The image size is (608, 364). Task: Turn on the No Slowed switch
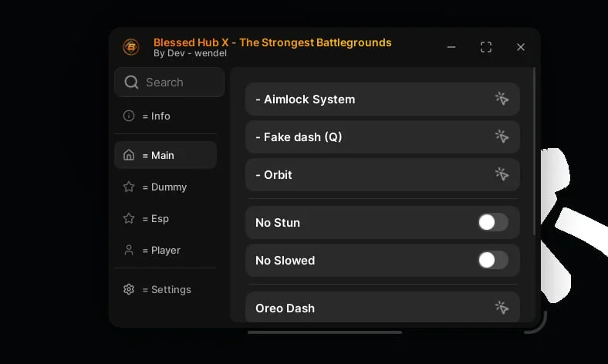pos(493,260)
